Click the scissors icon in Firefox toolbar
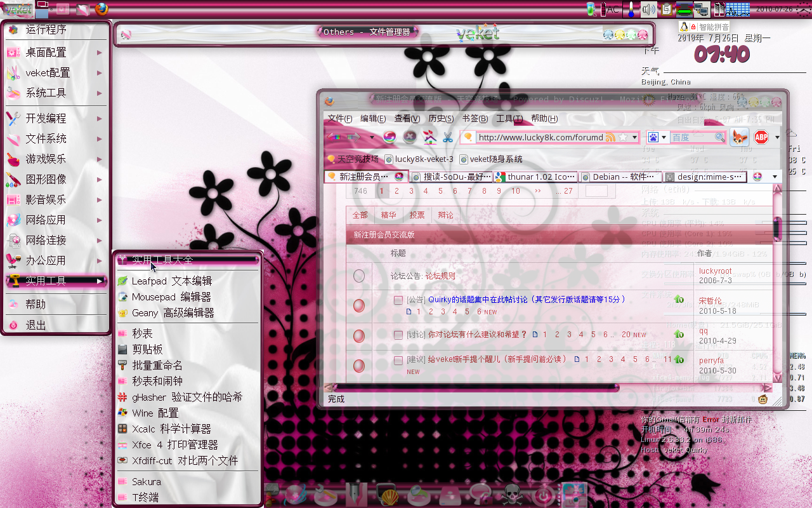Screen dimensions: 812x508 tap(447, 137)
